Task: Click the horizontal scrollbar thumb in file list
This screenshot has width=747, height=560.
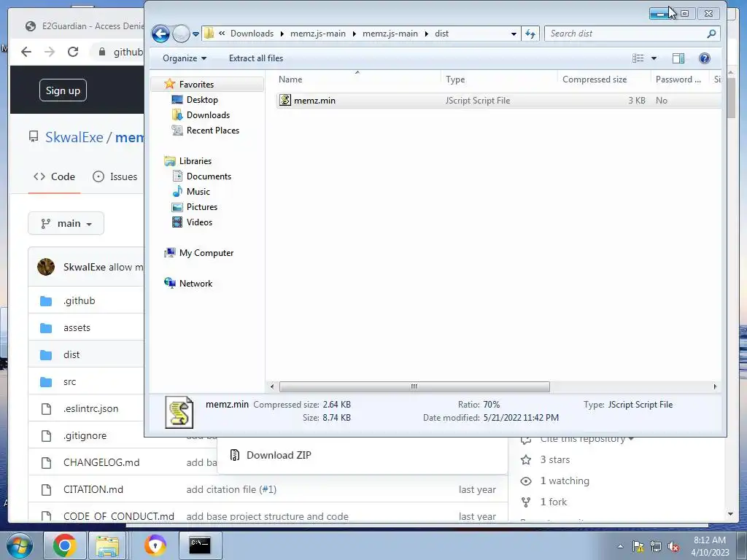Action: [x=414, y=386]
